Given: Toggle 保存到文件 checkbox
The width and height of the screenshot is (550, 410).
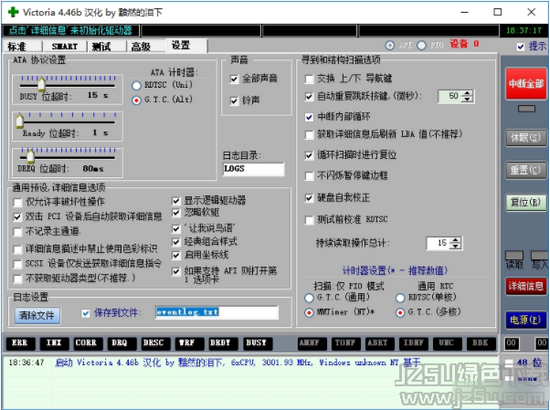Looking at the screenshot, I should [86, 313].
